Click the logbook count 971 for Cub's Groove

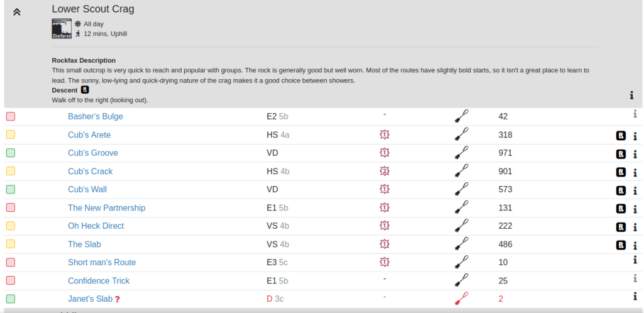point(505,153)
